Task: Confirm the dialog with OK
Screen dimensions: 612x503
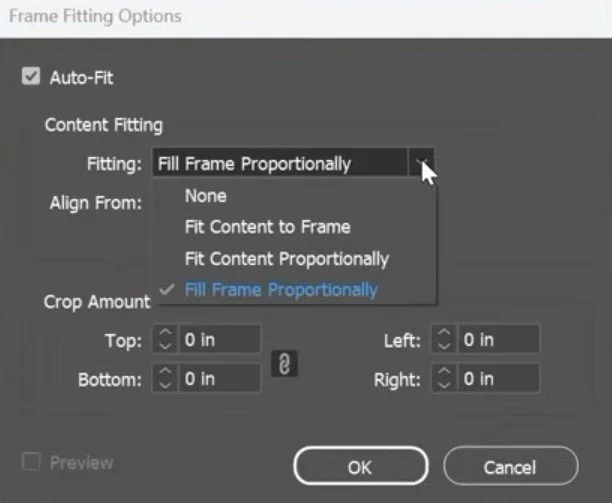Action: pyautogui.click(x=361, y=466)
